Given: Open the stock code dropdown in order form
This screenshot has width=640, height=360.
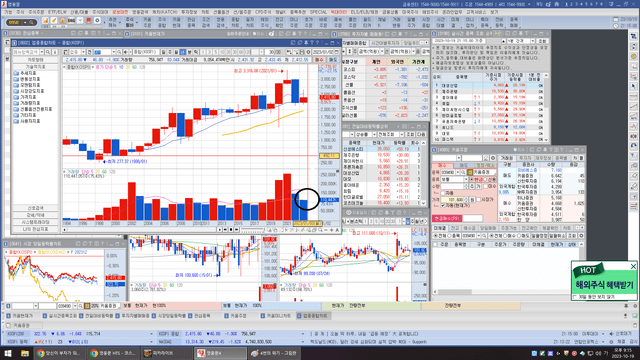Looking at the screenshot, I should 458,172.
